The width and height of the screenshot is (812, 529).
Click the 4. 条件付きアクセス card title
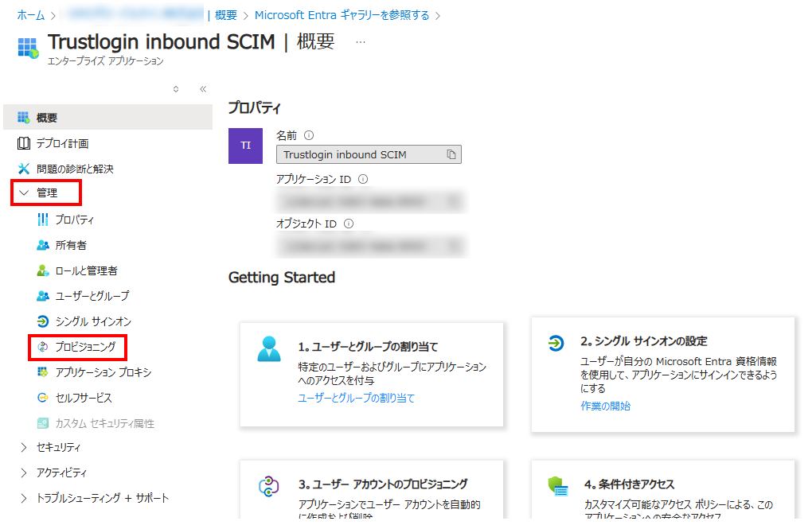click(x=629, y=484)
